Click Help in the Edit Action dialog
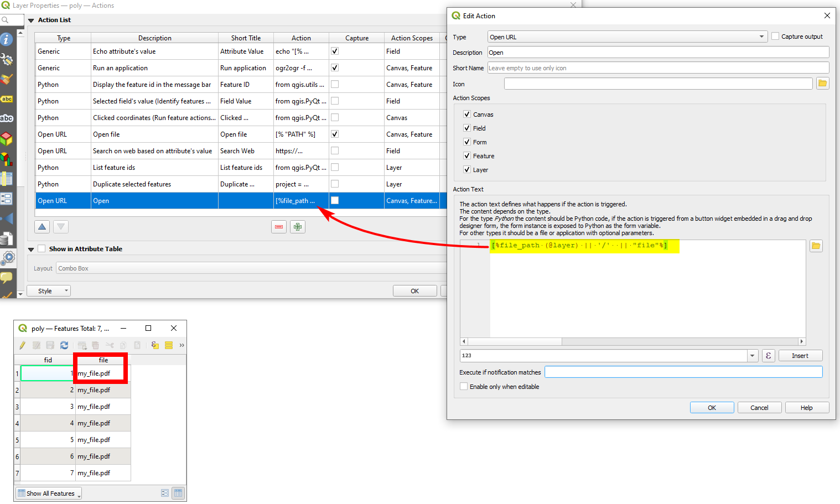Viewport: 840px width, 504px height. pos(807,407)
